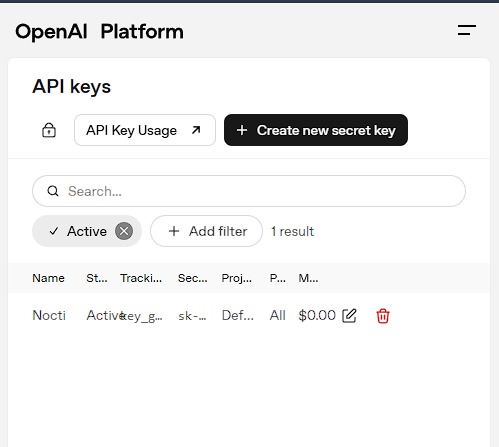Open the hamburger navigation menu
499x447 pixels.
tap(467, 30)
